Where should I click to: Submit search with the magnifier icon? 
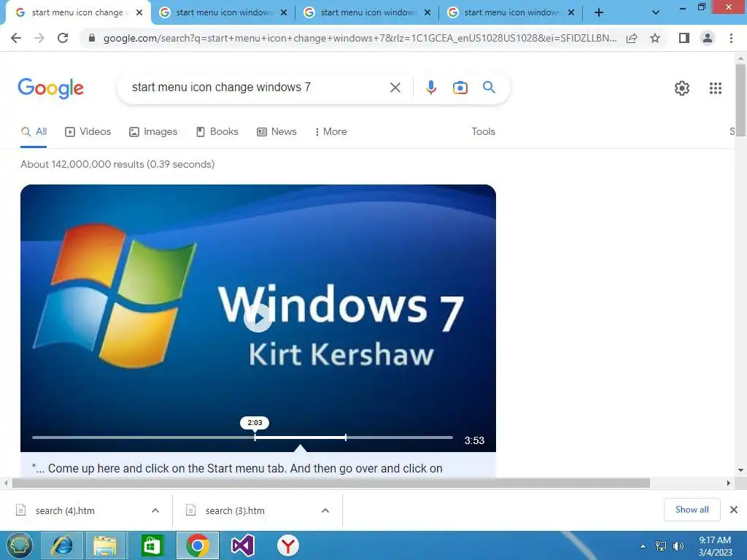[489, 87]
